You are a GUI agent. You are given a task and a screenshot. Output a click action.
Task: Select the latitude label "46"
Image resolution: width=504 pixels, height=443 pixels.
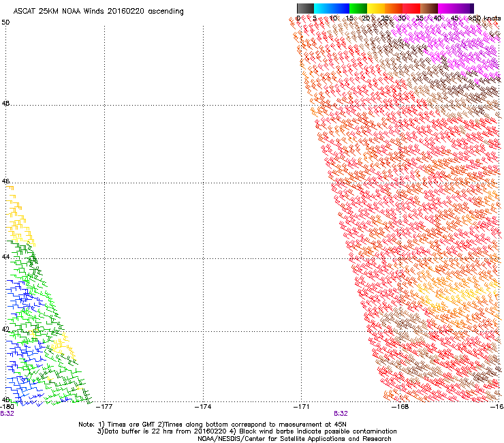click(5, 181)
